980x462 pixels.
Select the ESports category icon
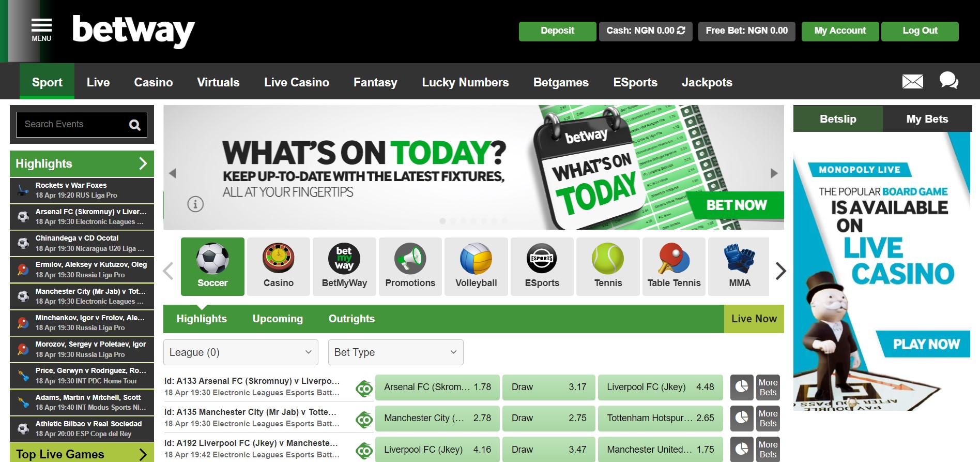(542, 266)
